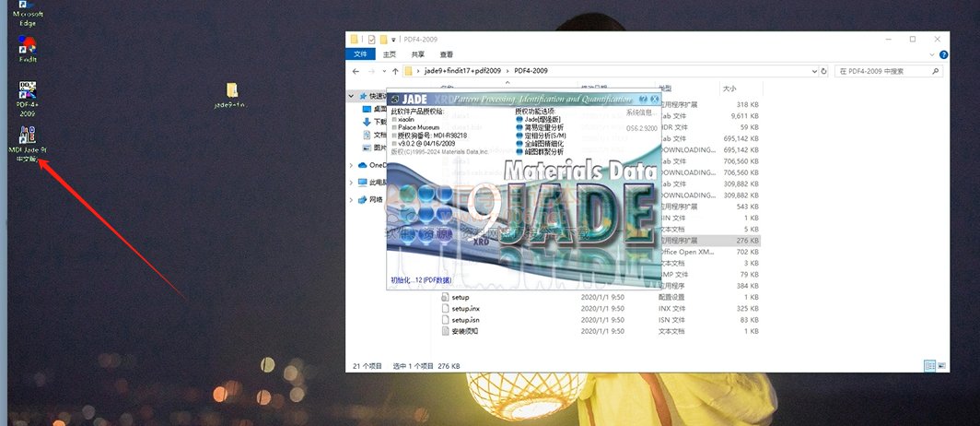Viewport: 980px width, 426px height.
Task: Expand the Network tree node
Action: [x=351, y=199]
